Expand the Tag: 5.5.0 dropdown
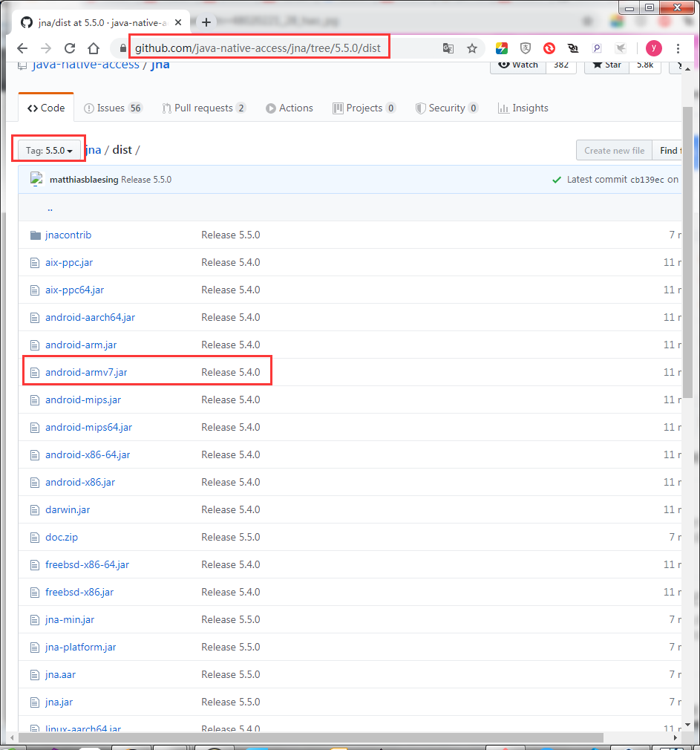This screenshot has height=750, width=700. (49, 150)
